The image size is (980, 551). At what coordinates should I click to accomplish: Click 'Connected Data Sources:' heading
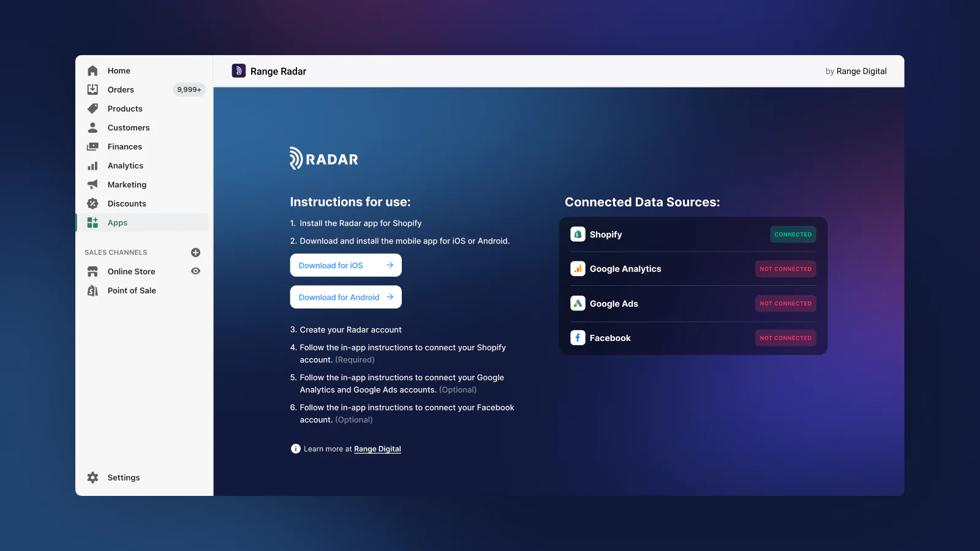(643, 202)
